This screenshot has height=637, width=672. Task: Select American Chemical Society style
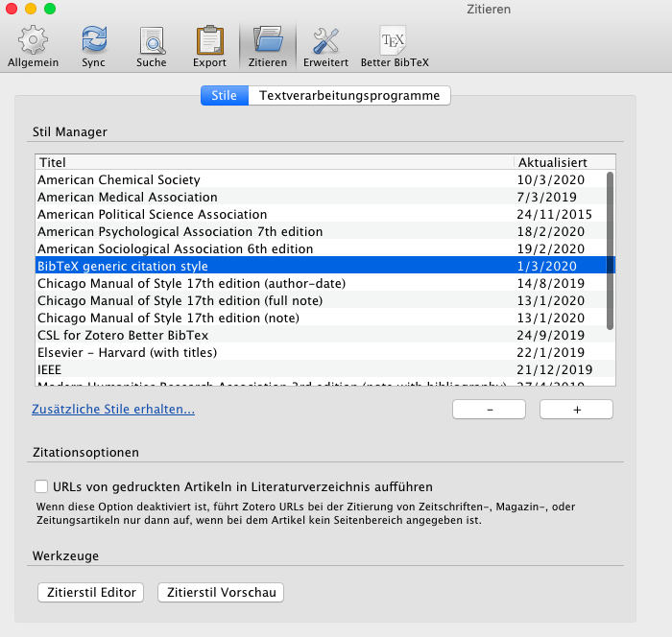point(324,179)
